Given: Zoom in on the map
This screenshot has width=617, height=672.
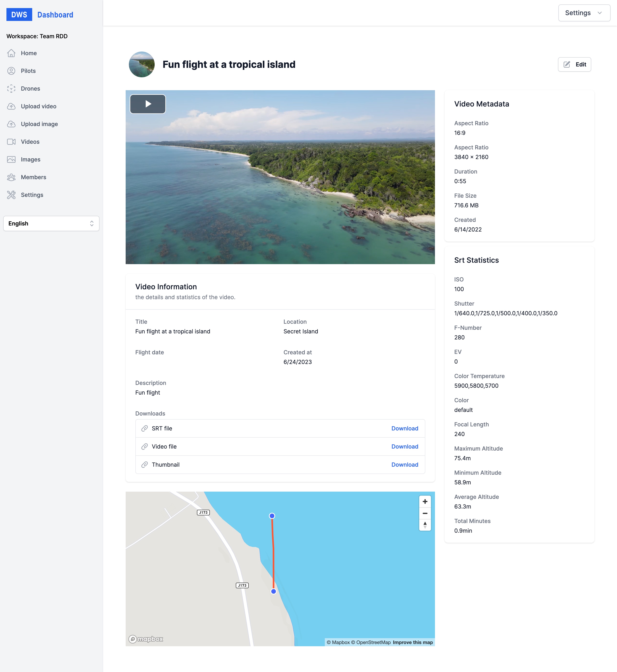Looking at the screenshot, I should tap(425, 501).
